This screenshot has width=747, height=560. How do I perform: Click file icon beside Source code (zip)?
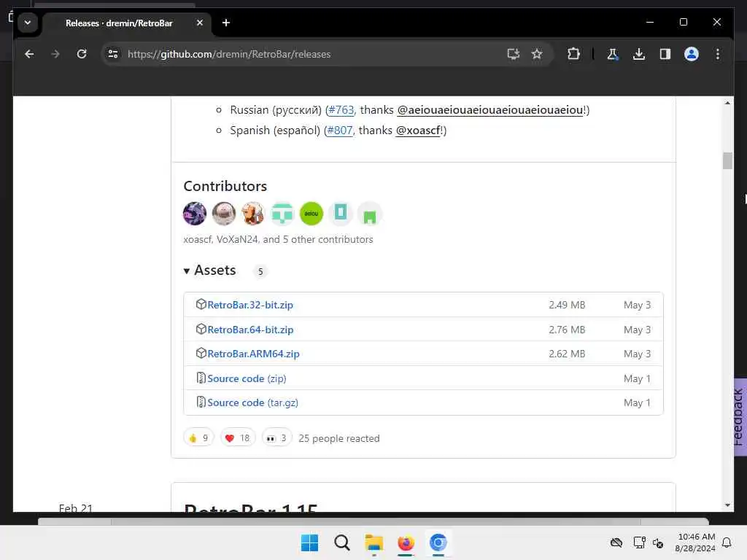201,378
